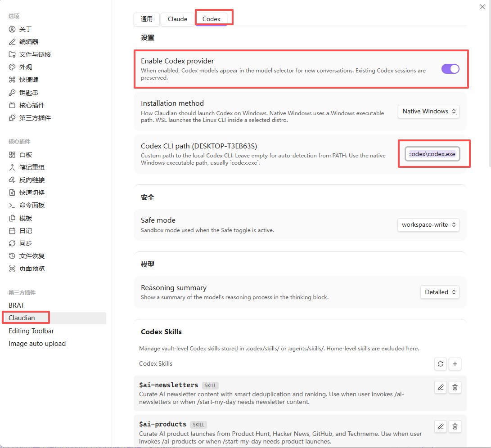Edit the $ai-products skill
The height and width of the screenshot is (448, 491).
(441, 426)
